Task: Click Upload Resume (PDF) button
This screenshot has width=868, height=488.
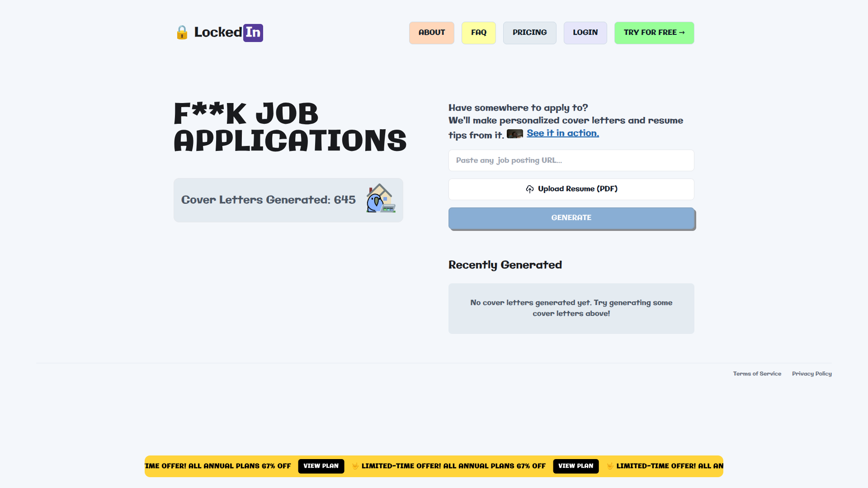Action: (571, 189)
